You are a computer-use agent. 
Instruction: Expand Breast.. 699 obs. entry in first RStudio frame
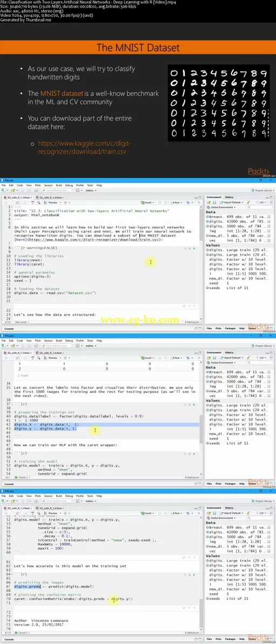click(x=207, y=216)
